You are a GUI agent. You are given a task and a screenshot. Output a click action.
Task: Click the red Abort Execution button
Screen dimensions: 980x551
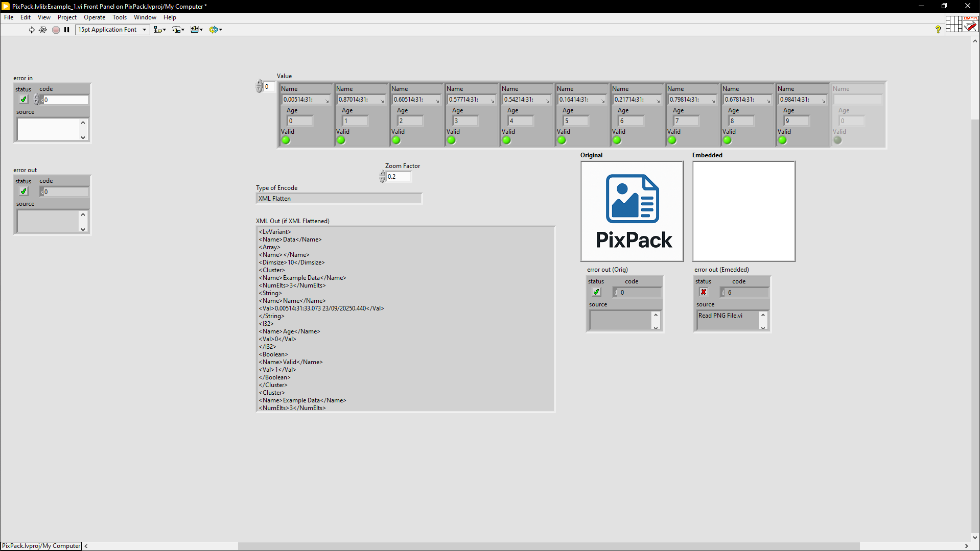(x=56, y=30)
